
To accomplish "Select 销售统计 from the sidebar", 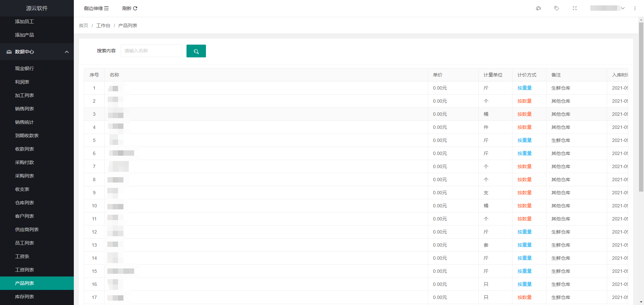I will point(24,122).
